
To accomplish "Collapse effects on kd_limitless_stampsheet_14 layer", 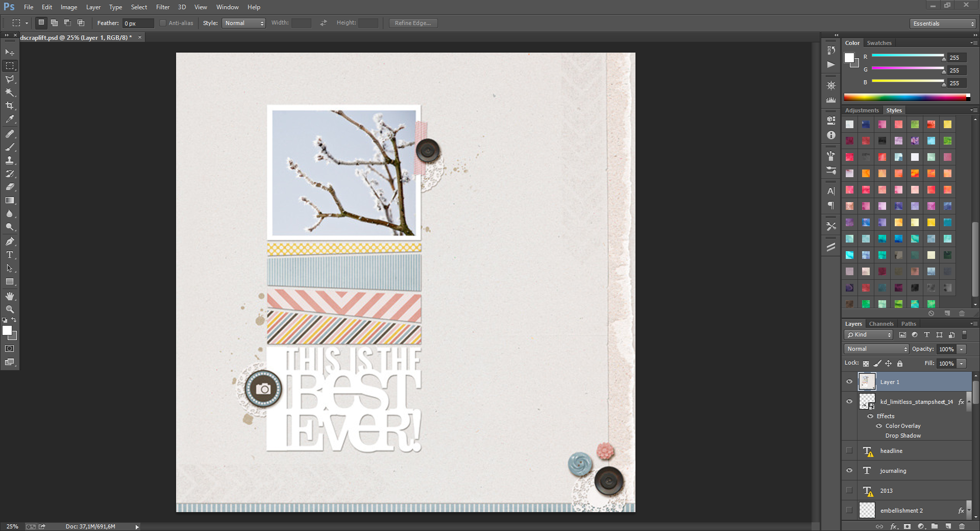I will 969,402.
